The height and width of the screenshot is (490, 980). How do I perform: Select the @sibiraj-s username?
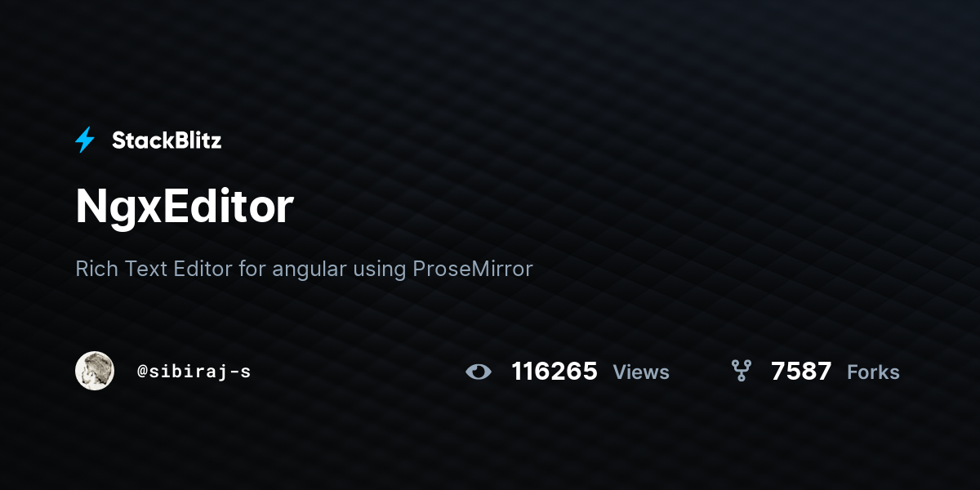pos(194,372)
